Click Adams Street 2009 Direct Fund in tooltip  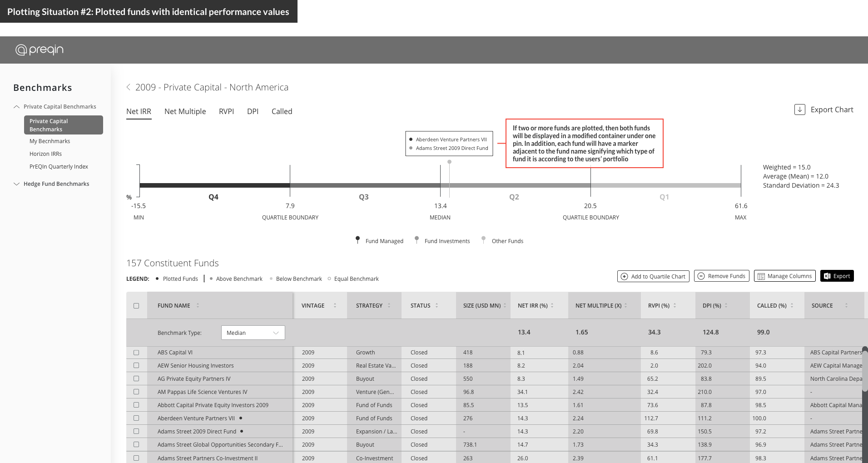point(452,148)
